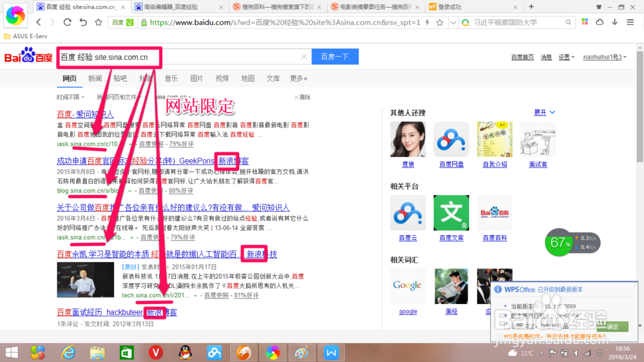The height and width of the screenshot is (362, 644).
Task: Select the 图片 search category
Action: pos(196,79)
